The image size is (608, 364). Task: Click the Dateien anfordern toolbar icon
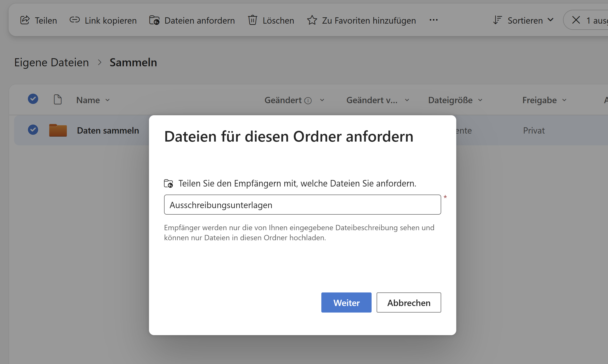[x=154, y=20]
